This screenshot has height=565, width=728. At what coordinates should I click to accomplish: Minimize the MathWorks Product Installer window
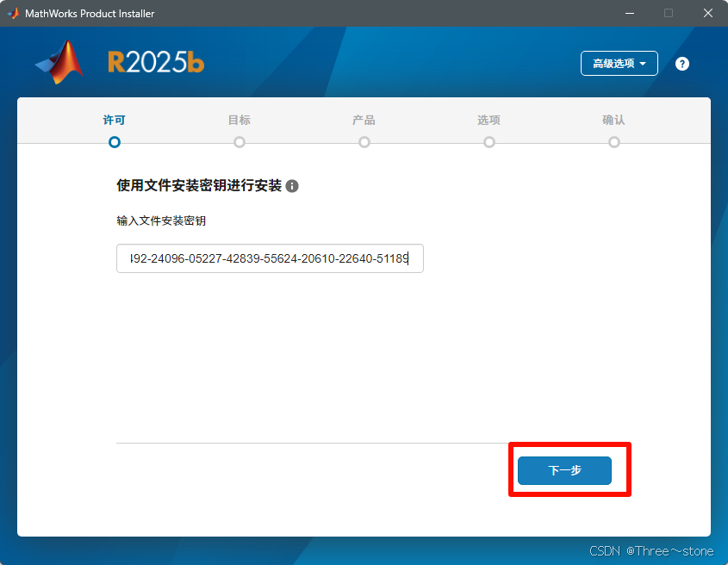coord(630,13)
